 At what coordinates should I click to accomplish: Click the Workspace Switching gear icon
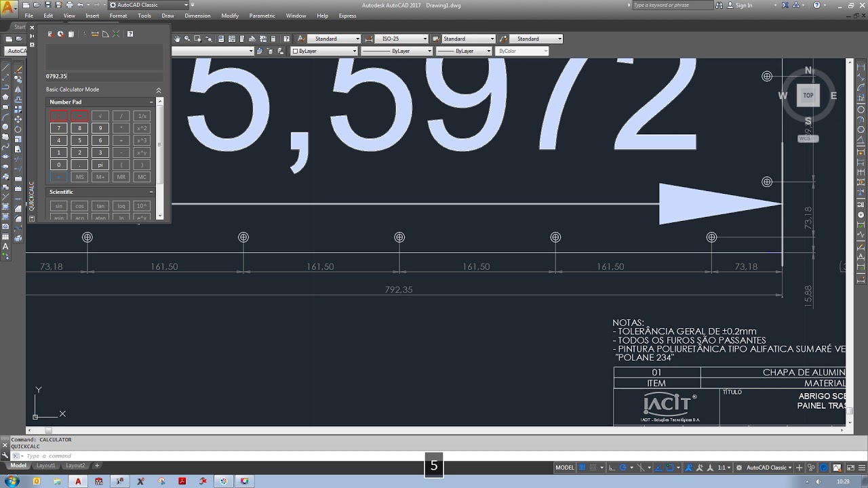point(738,468)
